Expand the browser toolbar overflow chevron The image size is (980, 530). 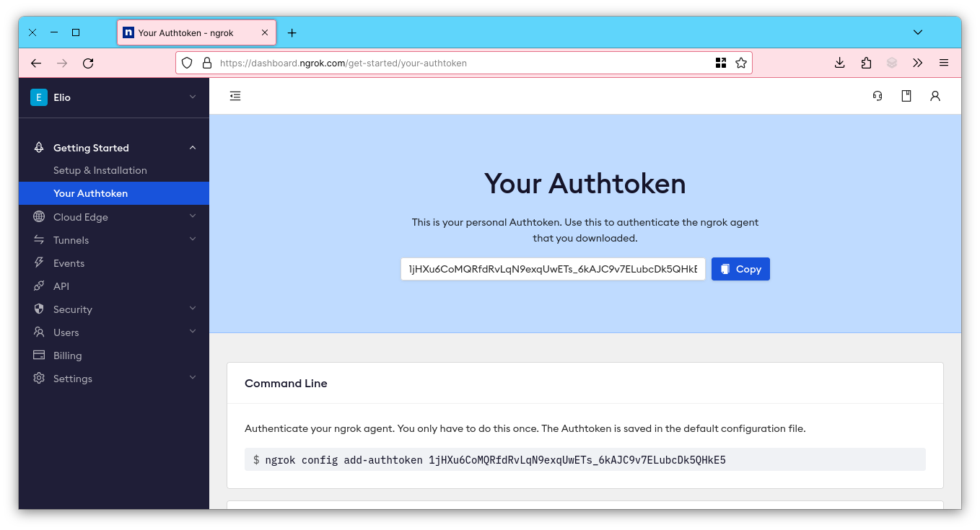(x=918, y=63)
